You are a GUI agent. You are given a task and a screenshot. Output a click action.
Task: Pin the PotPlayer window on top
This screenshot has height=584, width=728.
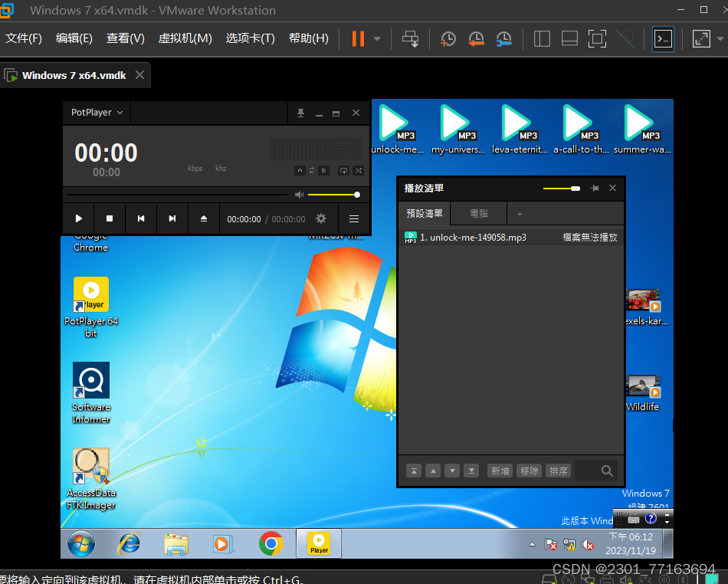coord(301,113)
